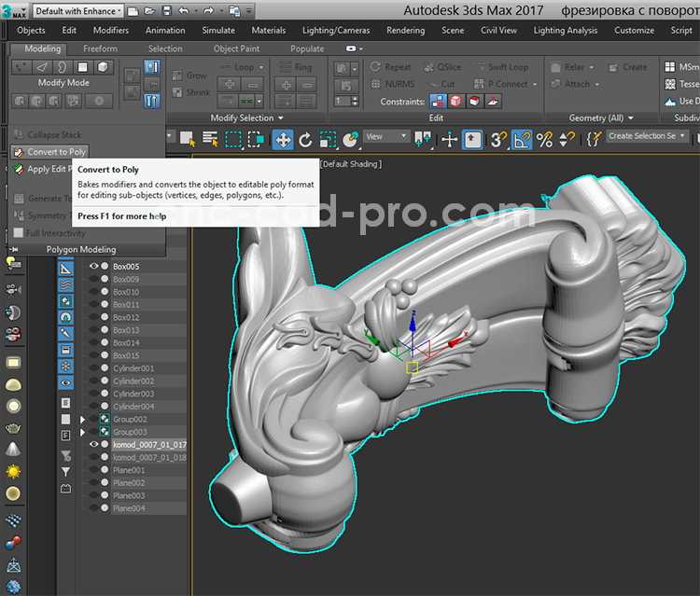This screenshot has height=596, width=700.
Task: Open the Customize menu
Action: point(634,31)
